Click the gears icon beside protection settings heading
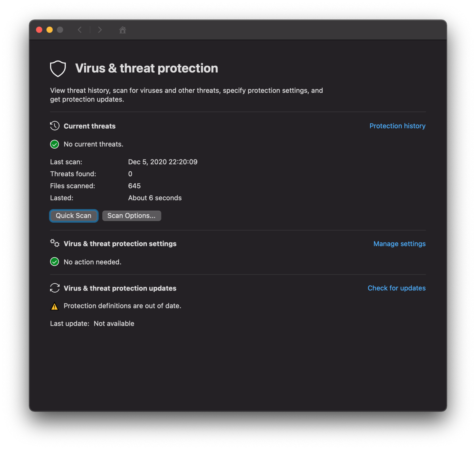This screenshot has height=450, width=476. [x=54, y=243]
